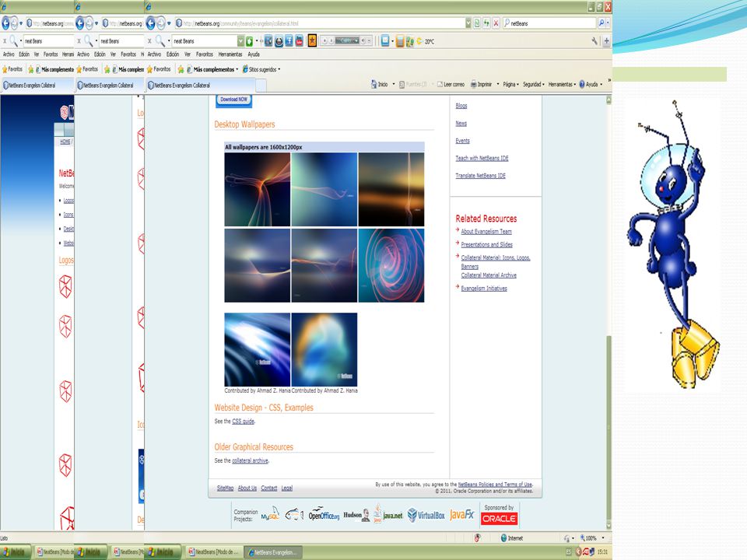Open front window Más complementos dropdown
747x560 pixels.
click(x=212, y=69)
